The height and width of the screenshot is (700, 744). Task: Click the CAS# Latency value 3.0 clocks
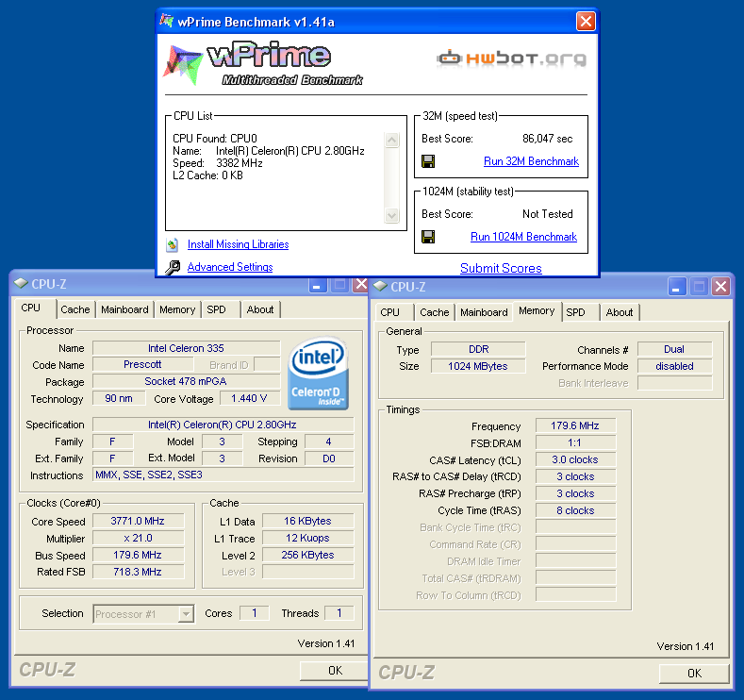pyautogui.click(x=575, y=459)
